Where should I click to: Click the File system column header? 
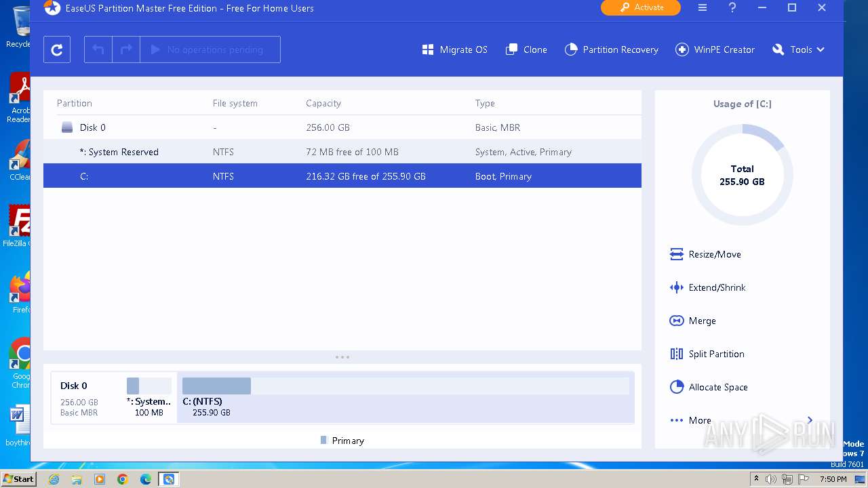click(x=235, y=103)
